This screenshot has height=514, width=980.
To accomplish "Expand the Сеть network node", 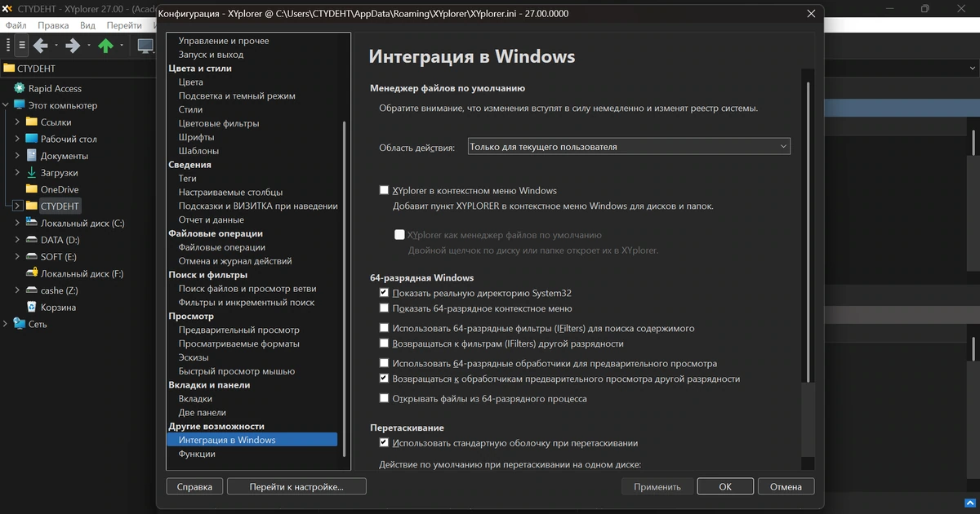I will pos(6,324).
